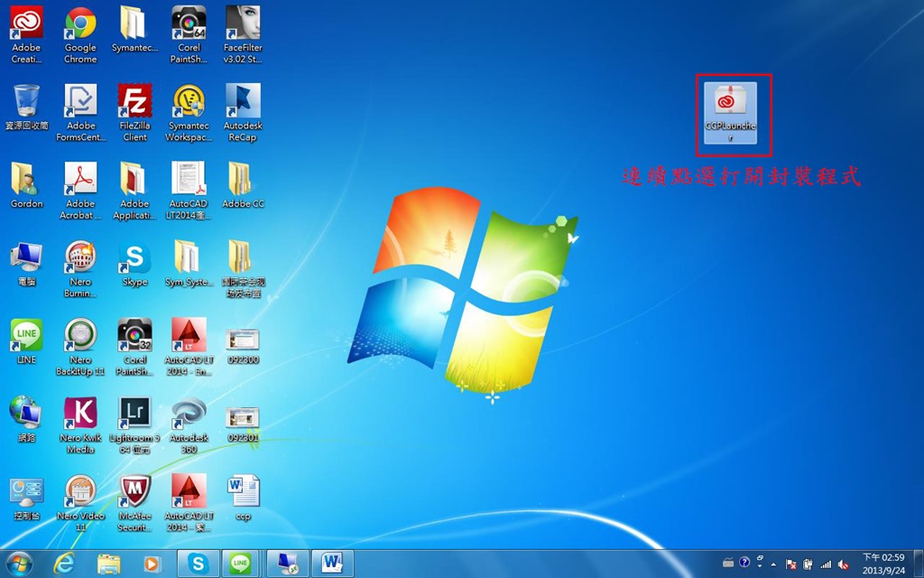The width and height of the screenshot is (924, 578).
Task: Select the Adobe CC folder
Action: tap(243, 185)
